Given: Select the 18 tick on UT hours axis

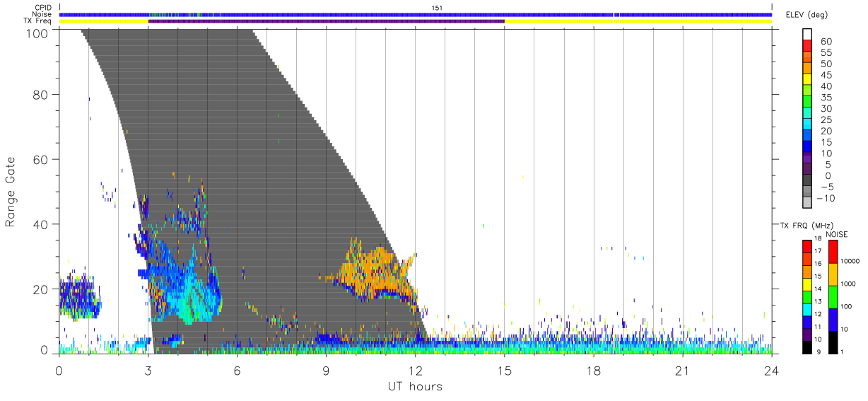Looking at the screenshot, I should [594, 370].
